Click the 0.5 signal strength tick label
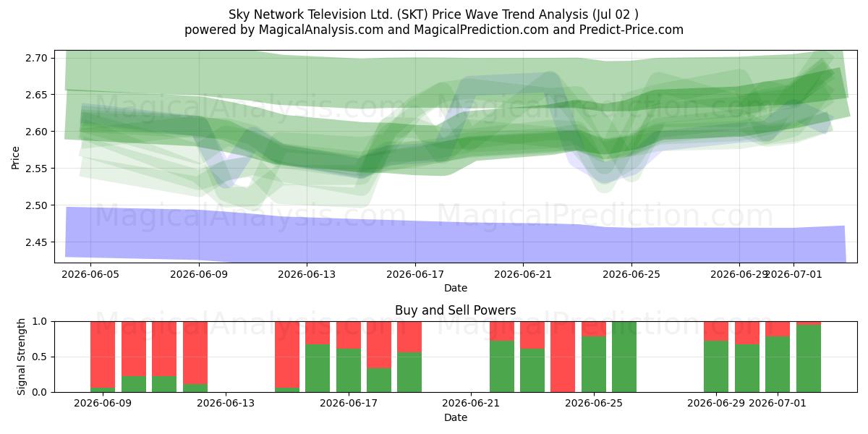This screenshot has width=868, height=434. 41,357
